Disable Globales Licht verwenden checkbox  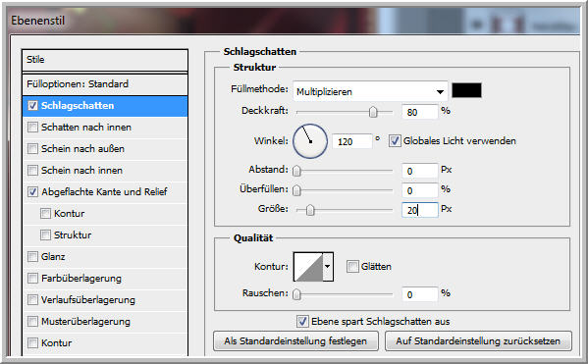point(394,141)
